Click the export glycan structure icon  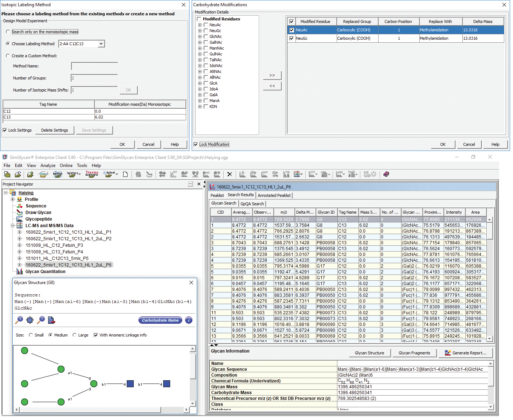click(52, 320)
